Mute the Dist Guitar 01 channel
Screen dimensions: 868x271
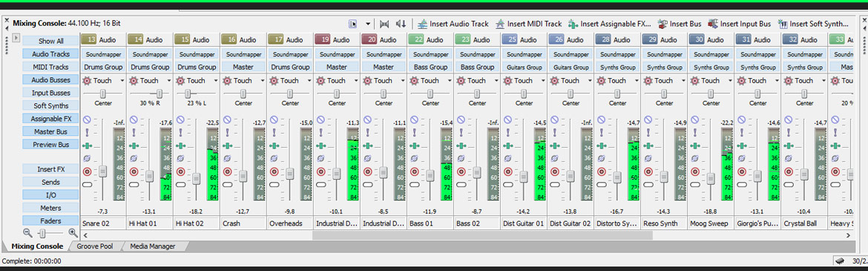pos(507,119)
